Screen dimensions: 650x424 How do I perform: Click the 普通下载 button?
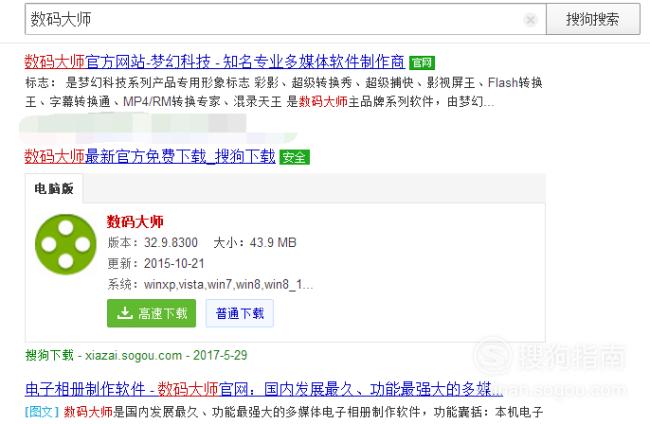tap(240, 313)
